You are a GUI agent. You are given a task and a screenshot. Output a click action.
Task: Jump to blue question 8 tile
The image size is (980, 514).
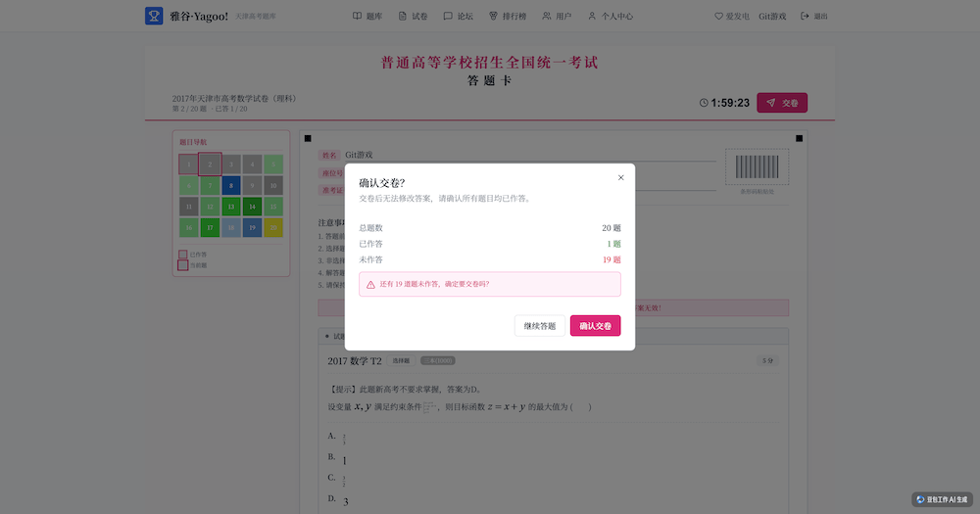coord(231,185)
